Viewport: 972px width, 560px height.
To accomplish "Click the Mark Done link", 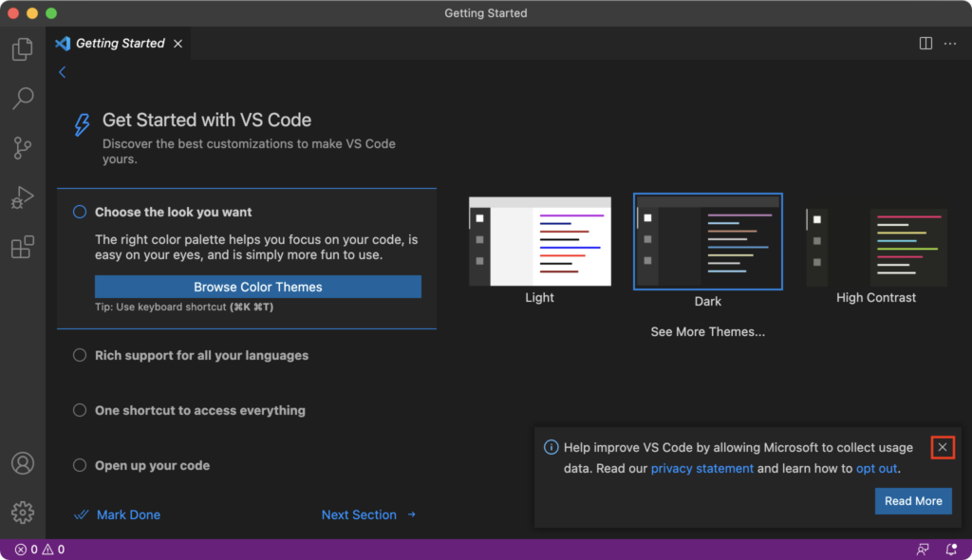I will 128,514.
